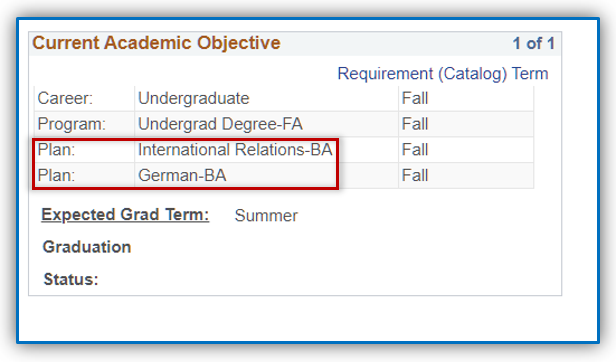Click the Career: row label

(65, 98)
